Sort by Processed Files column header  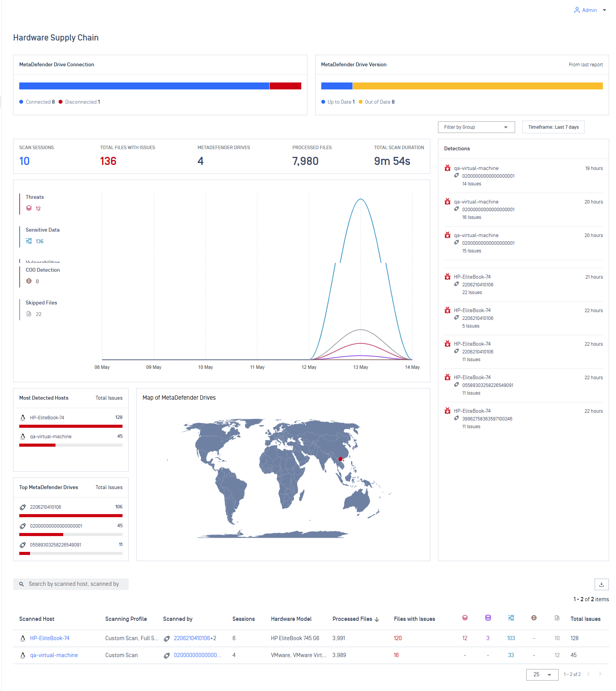coord(352,619)
